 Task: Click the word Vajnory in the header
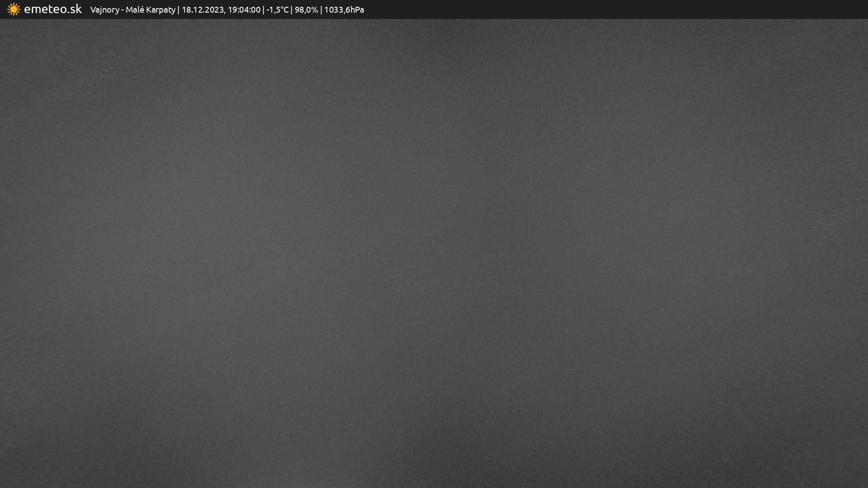pos(104,10)
